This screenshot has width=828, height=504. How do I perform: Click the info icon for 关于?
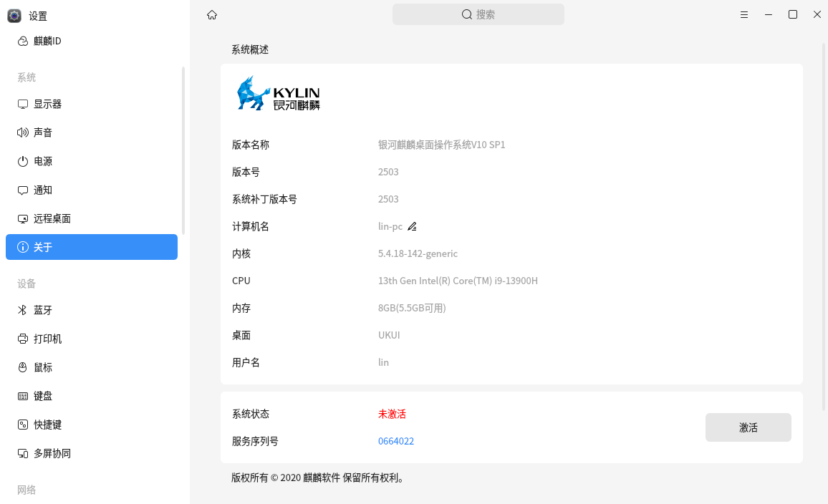pos(23,247)
